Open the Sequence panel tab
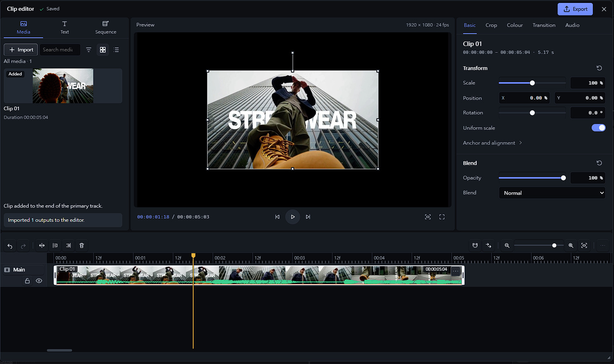 106,27
